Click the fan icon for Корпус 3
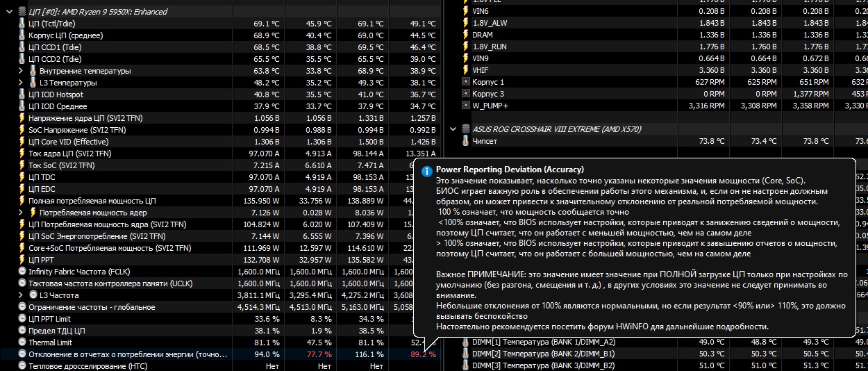Viewport: 868px width, 371px height. [x=465, y=94]
